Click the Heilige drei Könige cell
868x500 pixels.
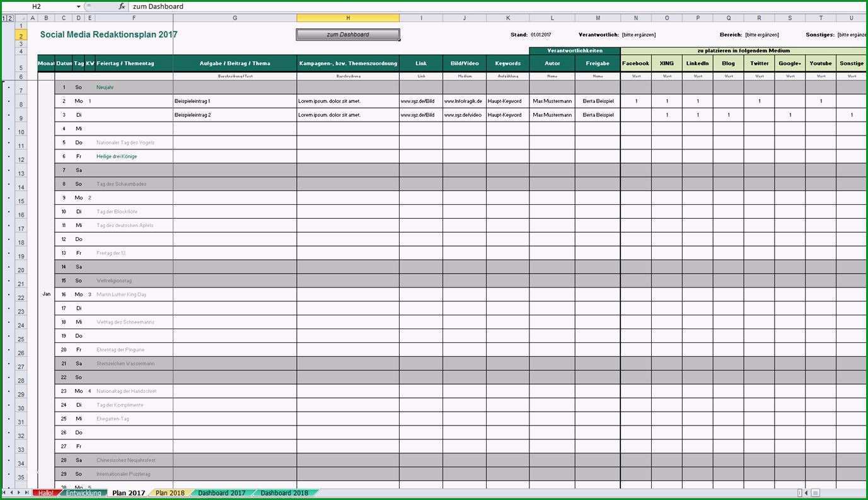pyautogui.click(x=134, y=156)
